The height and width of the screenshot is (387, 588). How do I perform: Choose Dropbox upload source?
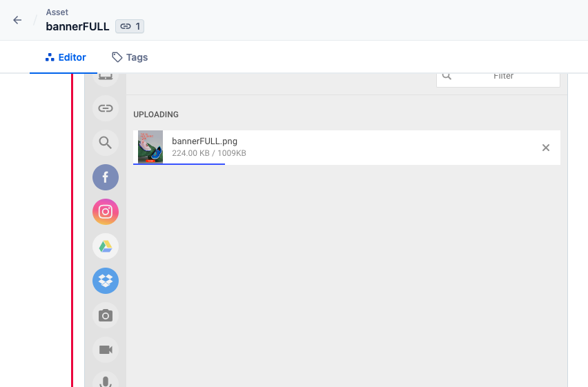point(106,281)
